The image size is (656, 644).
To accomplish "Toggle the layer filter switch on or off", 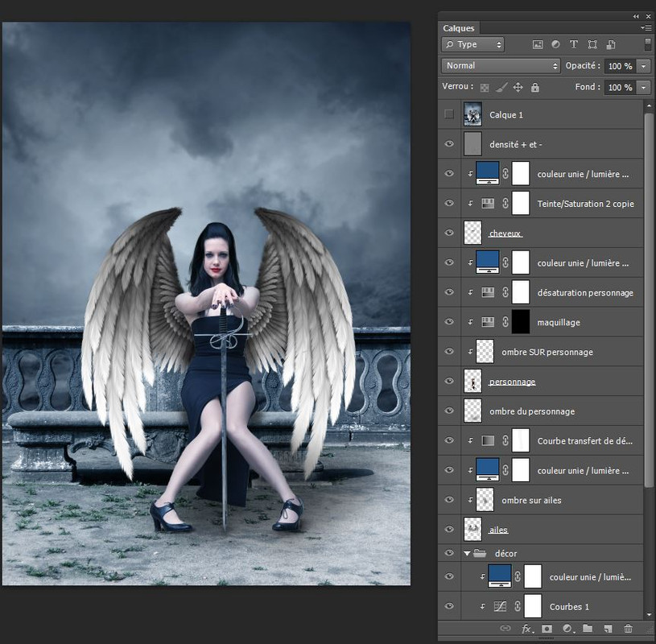I will 648,44.
